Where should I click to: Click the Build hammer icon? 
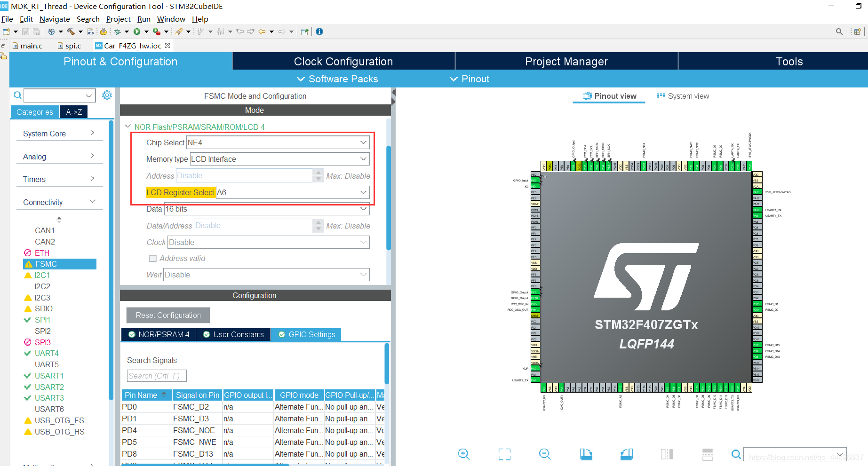(71, 32)
